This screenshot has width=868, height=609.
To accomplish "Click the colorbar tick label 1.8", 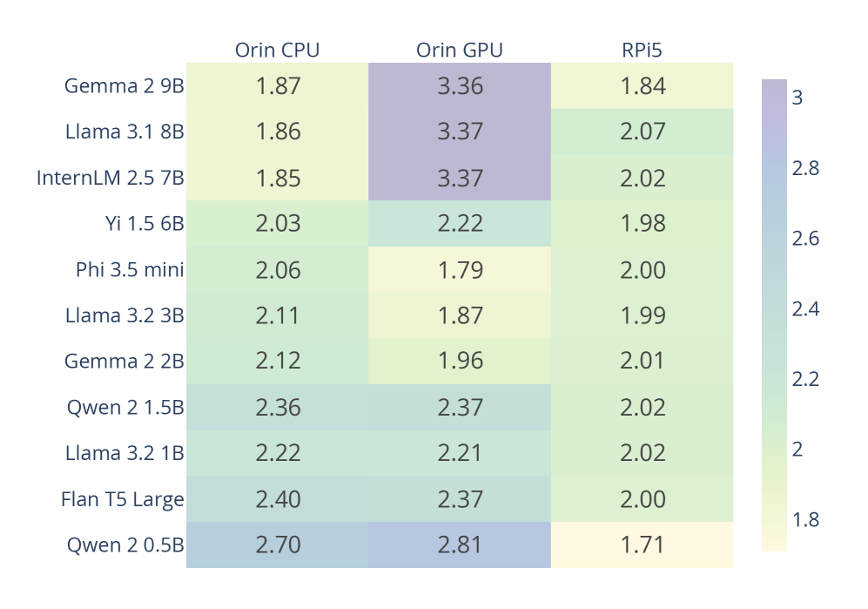I will tap(805, 519).
